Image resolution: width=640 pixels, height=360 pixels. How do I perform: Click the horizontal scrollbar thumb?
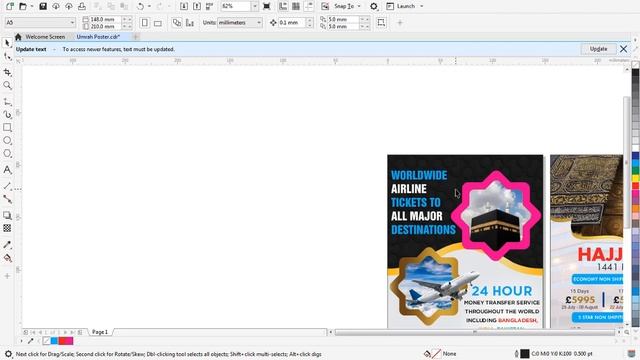475,333
